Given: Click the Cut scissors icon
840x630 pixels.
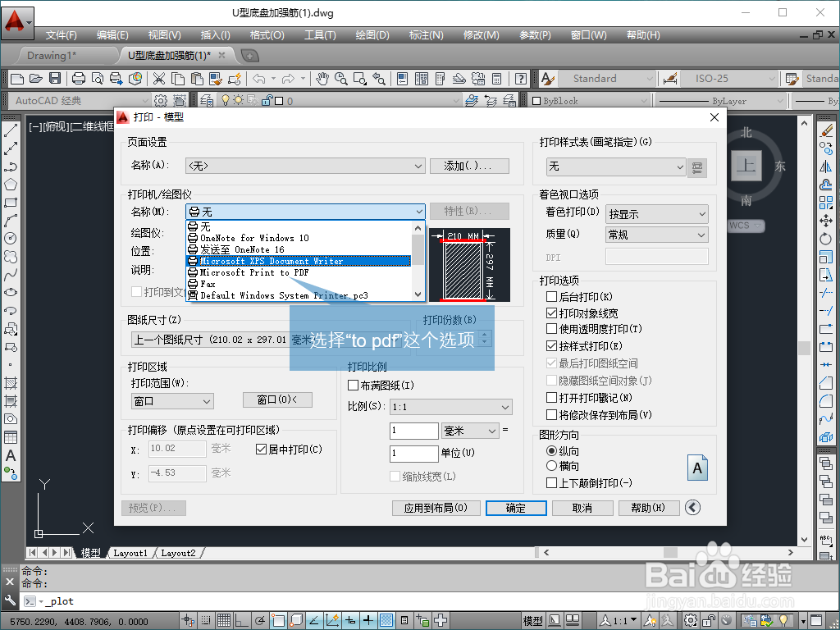Looking at the screenshot, I should [x=159, y=79].
